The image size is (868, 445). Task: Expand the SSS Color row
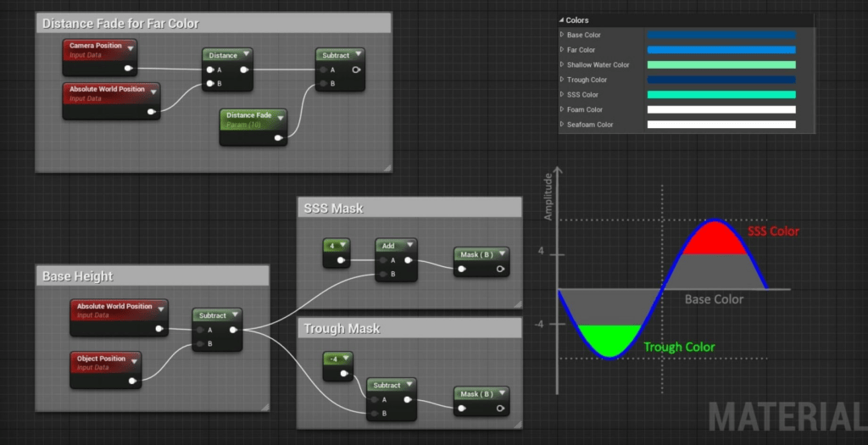point(562,94)
